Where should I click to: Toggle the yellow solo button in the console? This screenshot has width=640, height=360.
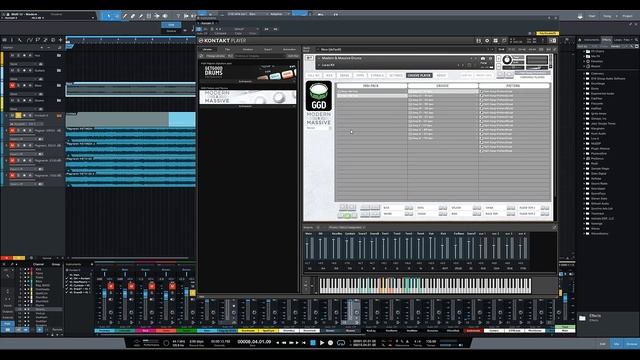(193, 293)
